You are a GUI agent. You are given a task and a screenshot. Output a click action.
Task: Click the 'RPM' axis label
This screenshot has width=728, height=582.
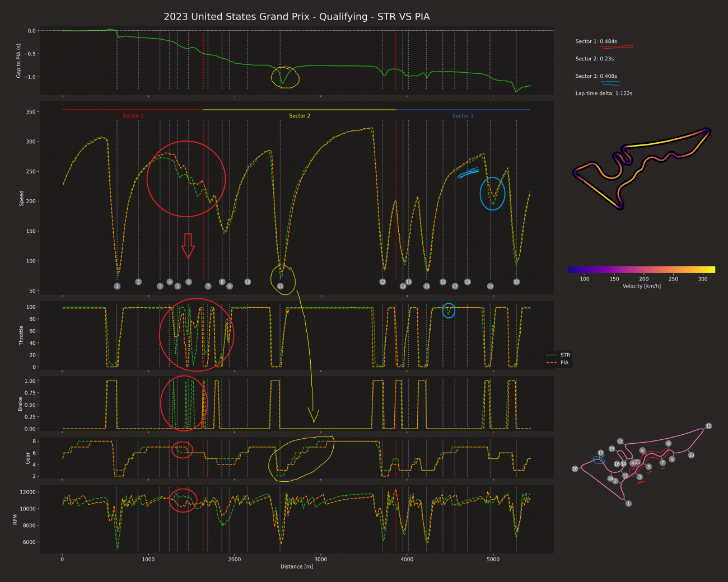coord(15,519)
